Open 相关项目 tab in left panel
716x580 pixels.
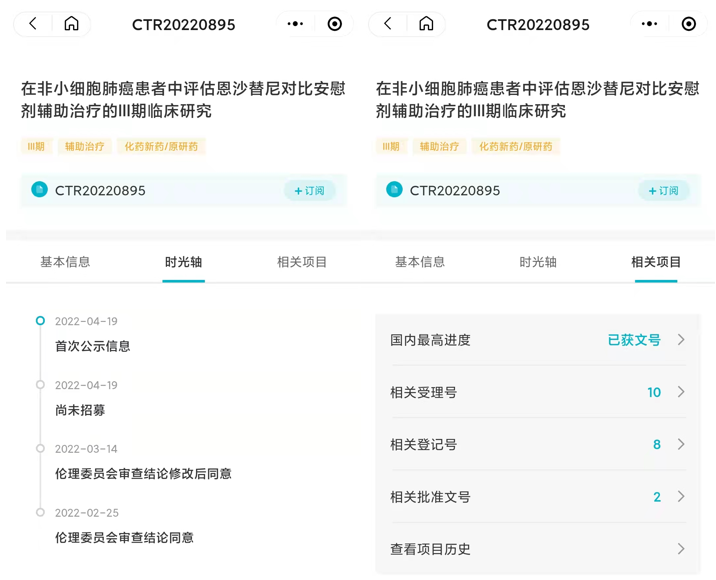click(x=302, y=262)
